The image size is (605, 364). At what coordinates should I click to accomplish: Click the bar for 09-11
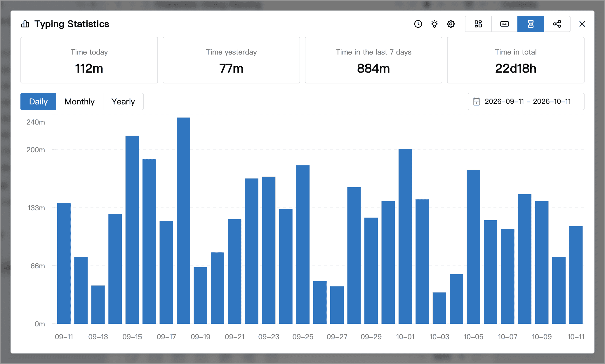click(x=64, y=263)
